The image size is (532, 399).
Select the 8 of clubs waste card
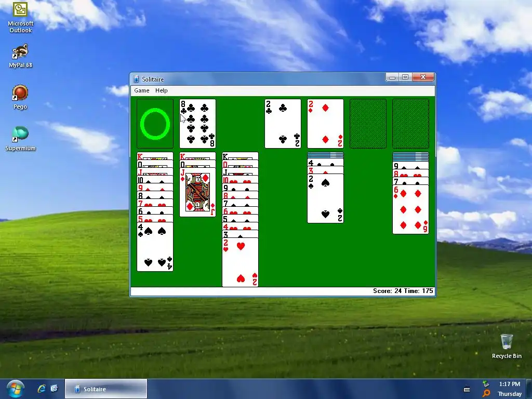tap(197, 124)
